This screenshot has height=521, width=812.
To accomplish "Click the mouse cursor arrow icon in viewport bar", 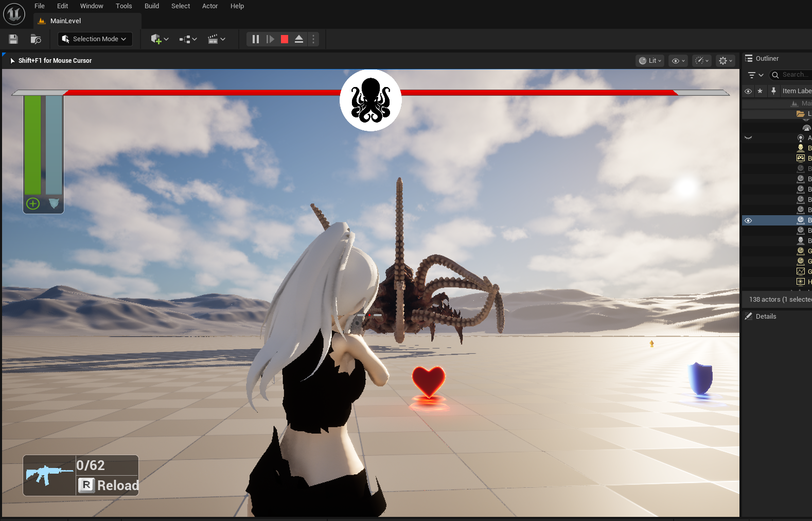I will coord(13,61).
